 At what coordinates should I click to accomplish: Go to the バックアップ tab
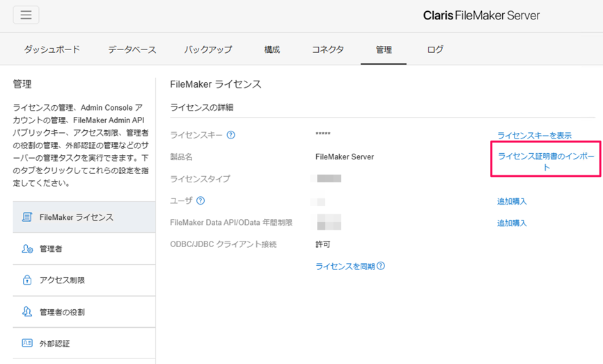(207, 49)
